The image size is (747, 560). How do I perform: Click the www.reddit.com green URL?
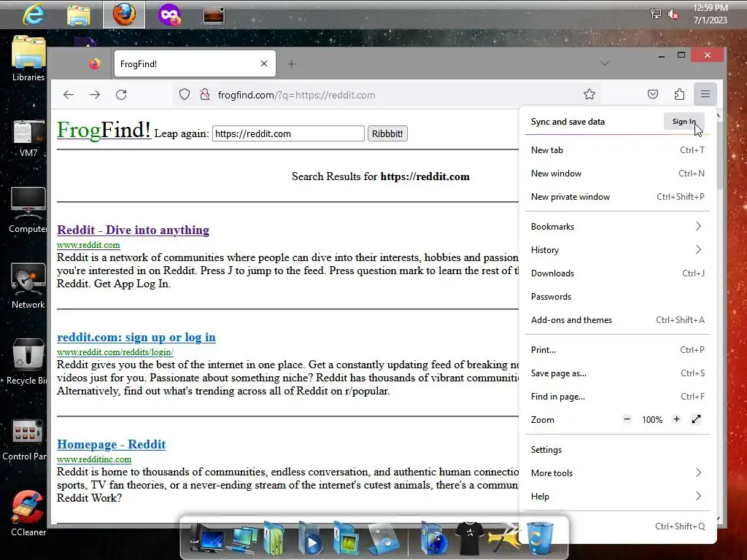pos(88,245)
